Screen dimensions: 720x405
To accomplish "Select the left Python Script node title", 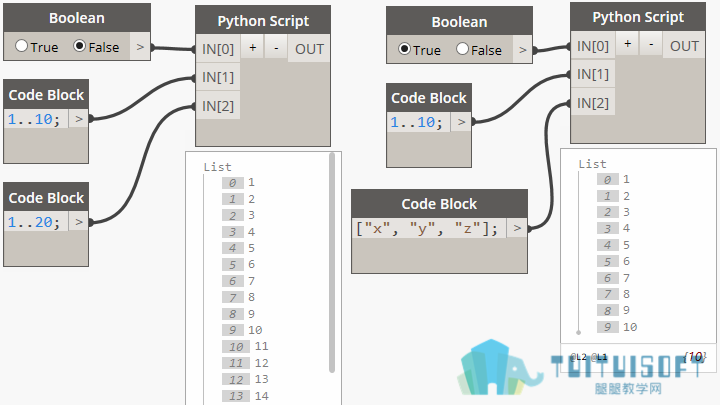I will (263, 21).
